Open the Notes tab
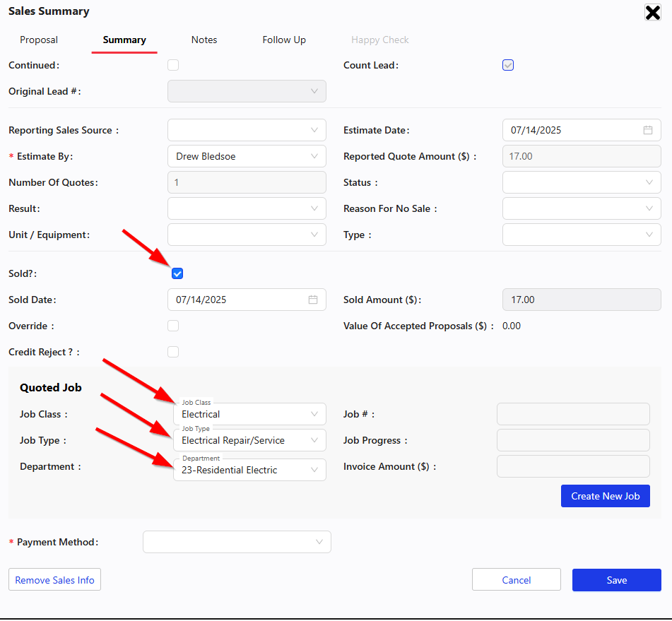This screenshot has width=672, height=621. [x=204, y=40]
